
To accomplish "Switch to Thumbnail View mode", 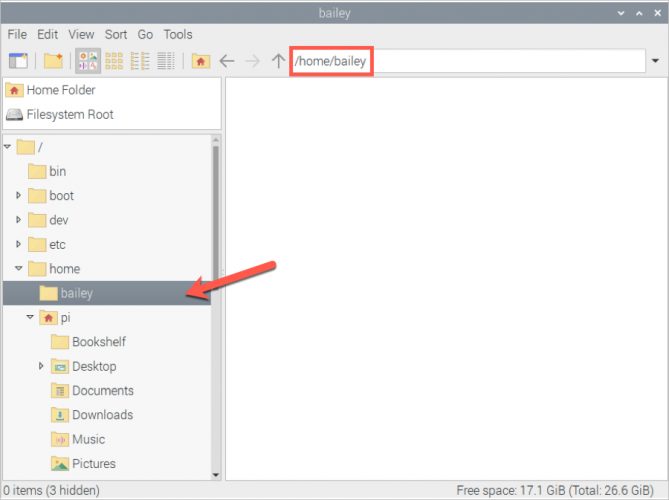I will pyautogui.click(x=114, y=61).
